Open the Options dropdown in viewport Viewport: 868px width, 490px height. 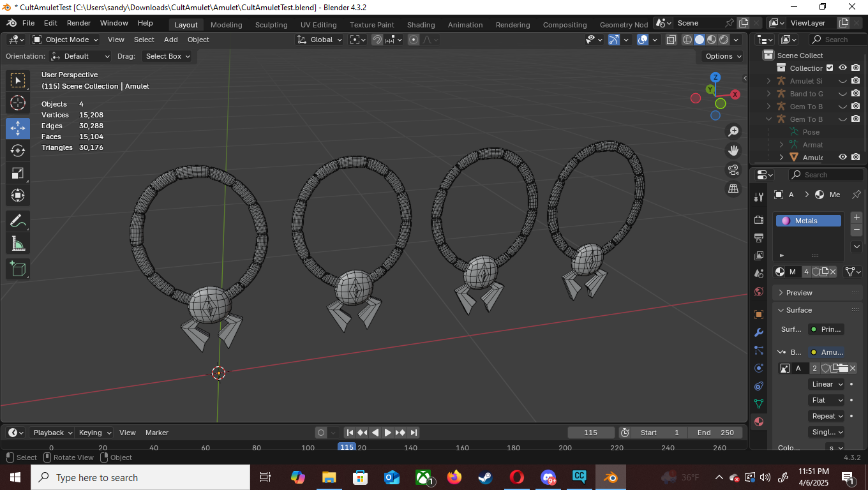coord(723,56)
